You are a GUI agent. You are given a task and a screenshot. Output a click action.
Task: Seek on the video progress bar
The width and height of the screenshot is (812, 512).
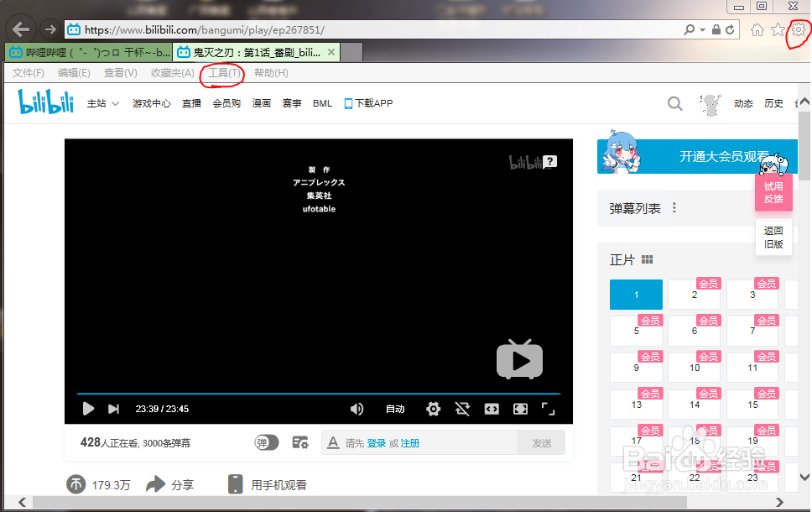tap(319, 394)
